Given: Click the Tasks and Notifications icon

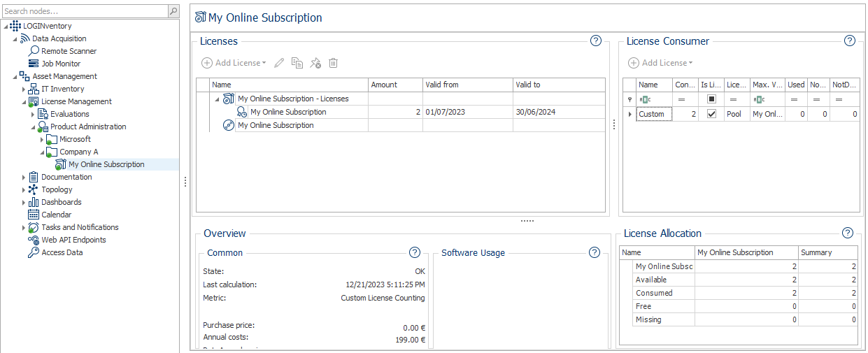Looking at the screenshot, I should coord(34,227).
